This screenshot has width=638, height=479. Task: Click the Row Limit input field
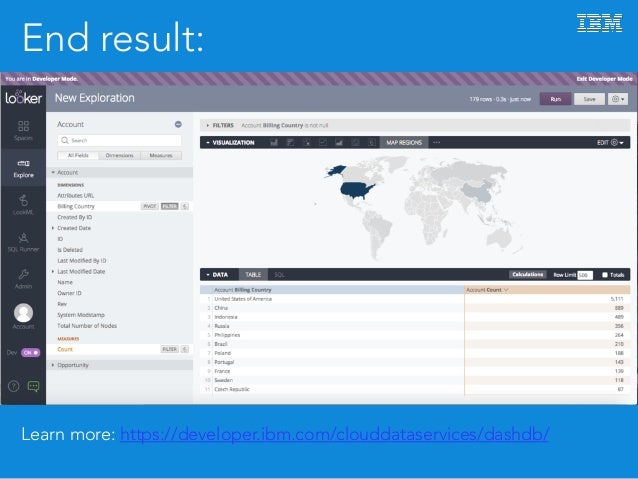[x=585, y=275]
